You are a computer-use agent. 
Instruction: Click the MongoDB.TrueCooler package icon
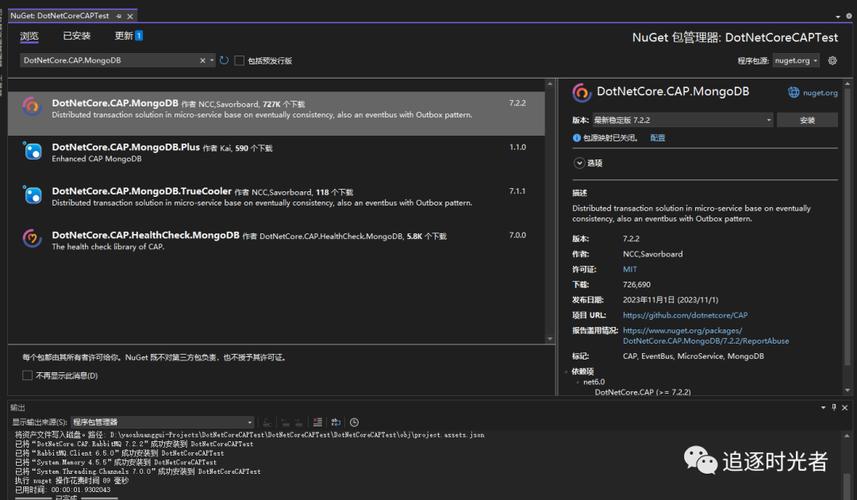[x=32, y=195]
